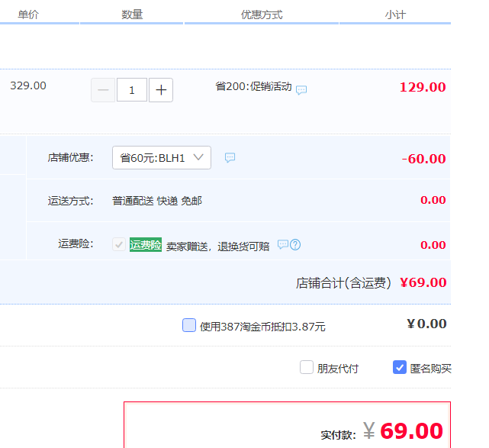Open question mark help icon for 运费险
Image resolution: width=489 pixels, height=448 pixels.
click(x=295, y=245)
